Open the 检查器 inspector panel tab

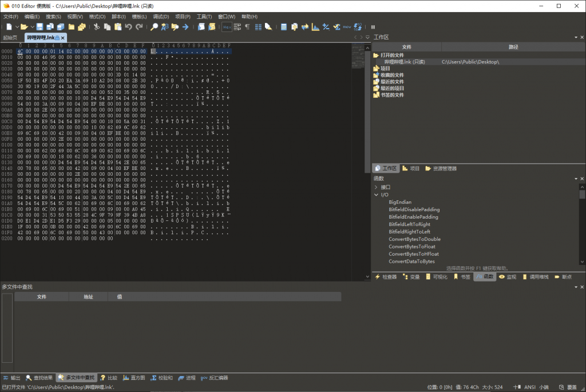[x=386, y=277]
